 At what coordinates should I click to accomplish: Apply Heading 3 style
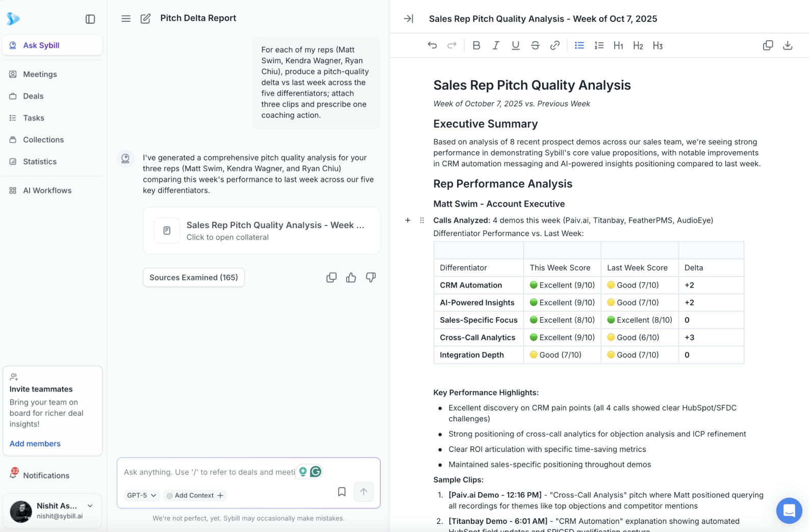point(658,45)
